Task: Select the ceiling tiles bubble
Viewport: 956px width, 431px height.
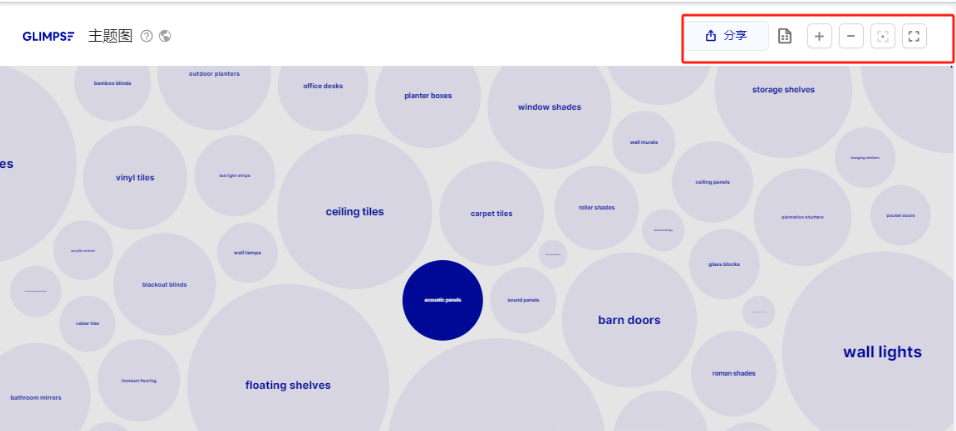Action: (355, 212)
